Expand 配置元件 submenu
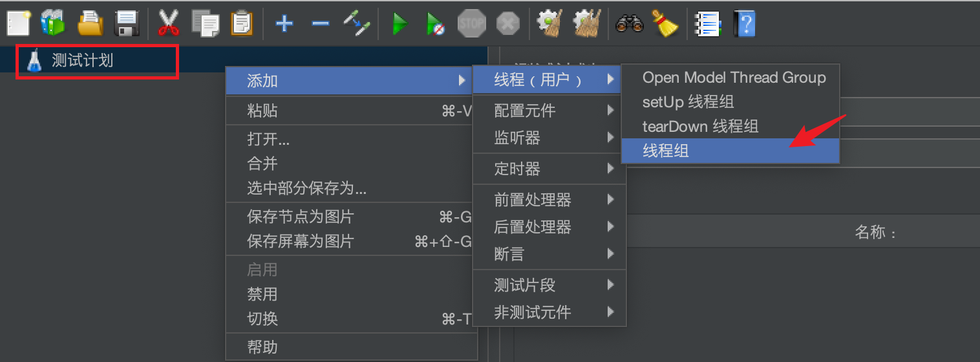The height and width of the screenshot is (362, 980). [550, 111]
